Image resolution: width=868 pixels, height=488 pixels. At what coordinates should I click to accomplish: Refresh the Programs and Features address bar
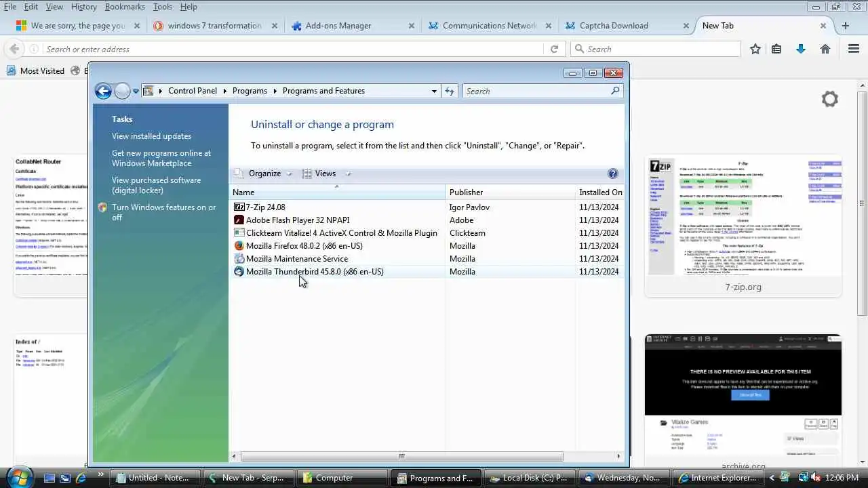click(449, 91)
